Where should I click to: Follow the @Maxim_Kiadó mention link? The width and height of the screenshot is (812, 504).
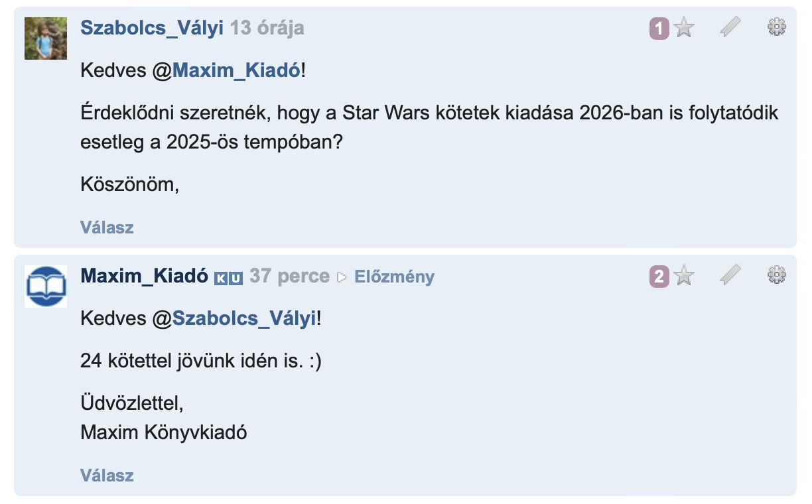pos(236,71)
